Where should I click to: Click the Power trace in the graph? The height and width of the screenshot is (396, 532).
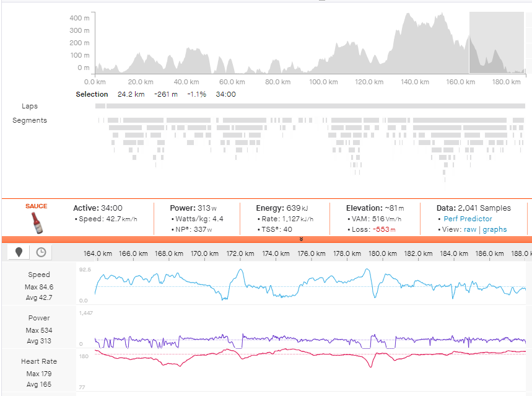248,338
